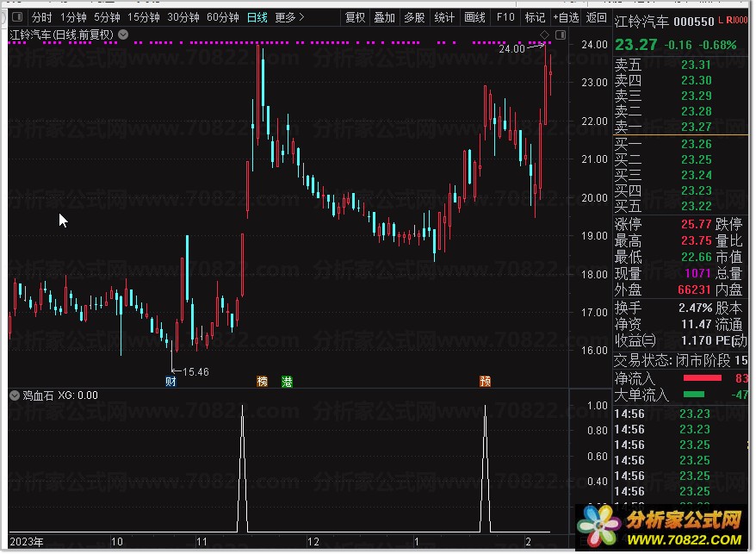This screenshot has width=756, height=554.
Task: Click 最高 high value 23.75
Action: tap(697, 240)
